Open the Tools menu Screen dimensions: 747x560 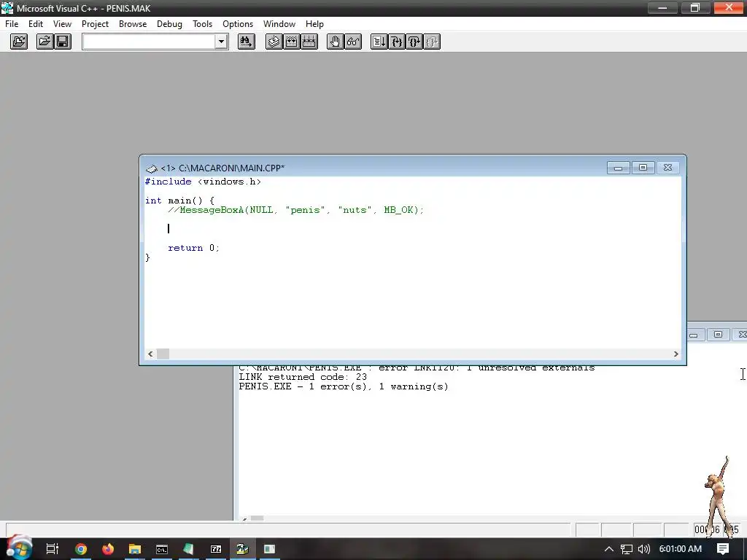click(203, 24)
